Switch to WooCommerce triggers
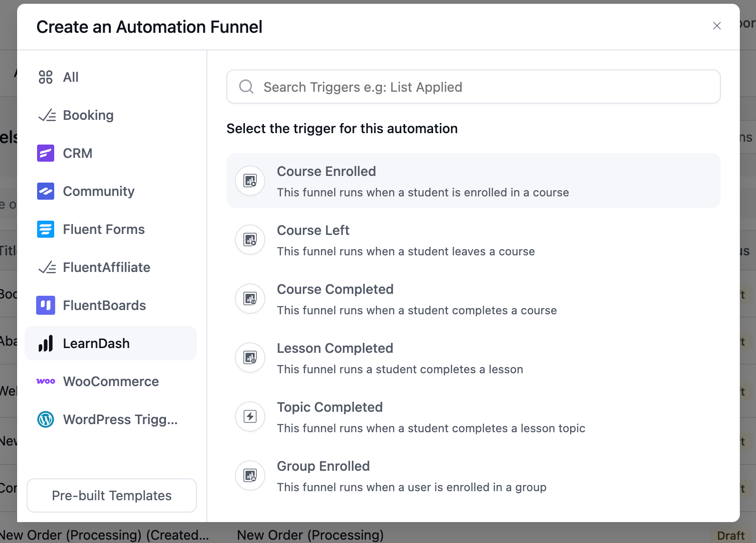 (x=111, y=381)
